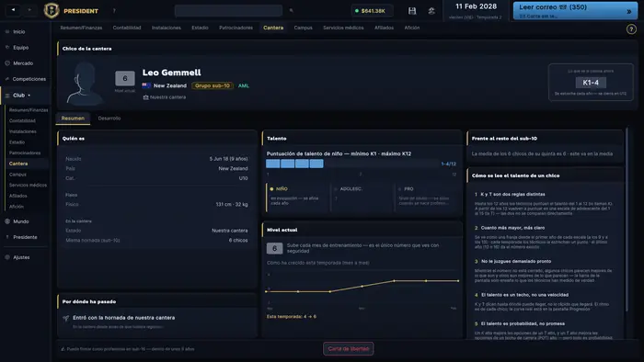
Task: Switch to Afición top tab
Action: pyautogui.click(x=412, y=28)
